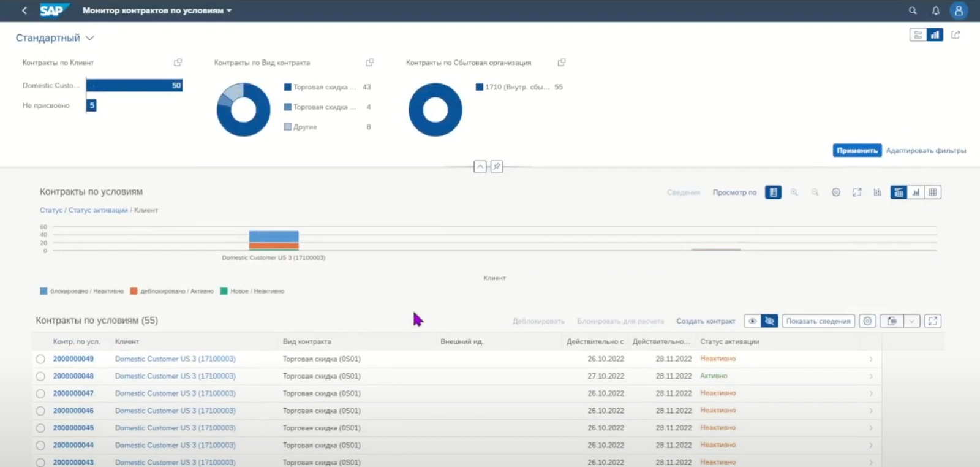Open row chevron for contract 2000000047
Image resolution: width=980 pixels, height=467 pixels.
click(871, 393)
